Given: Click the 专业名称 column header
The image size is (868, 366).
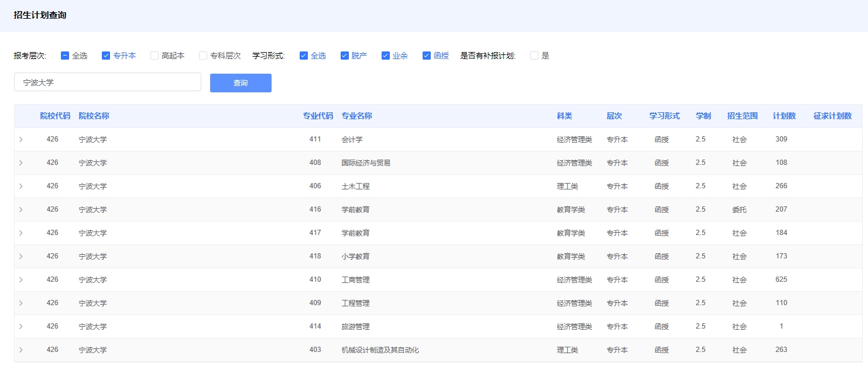Looking at the screenshot, I should [357, 116].
